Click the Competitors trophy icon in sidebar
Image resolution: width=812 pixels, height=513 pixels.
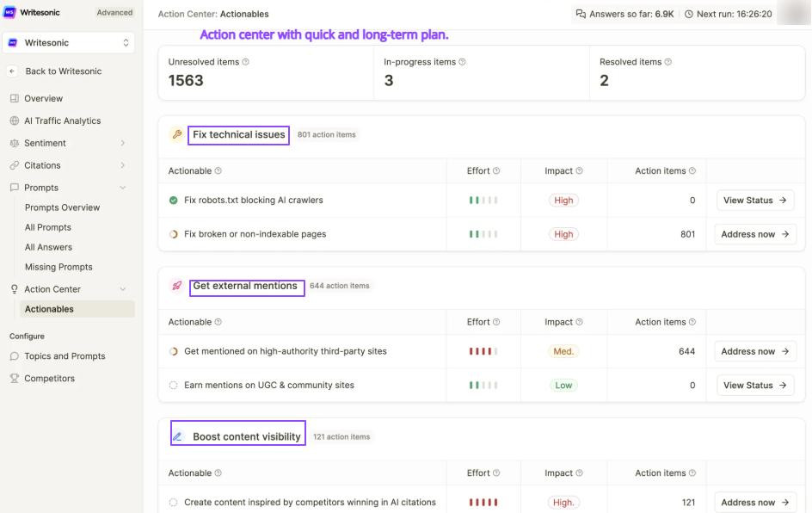[x=15, y=379]
